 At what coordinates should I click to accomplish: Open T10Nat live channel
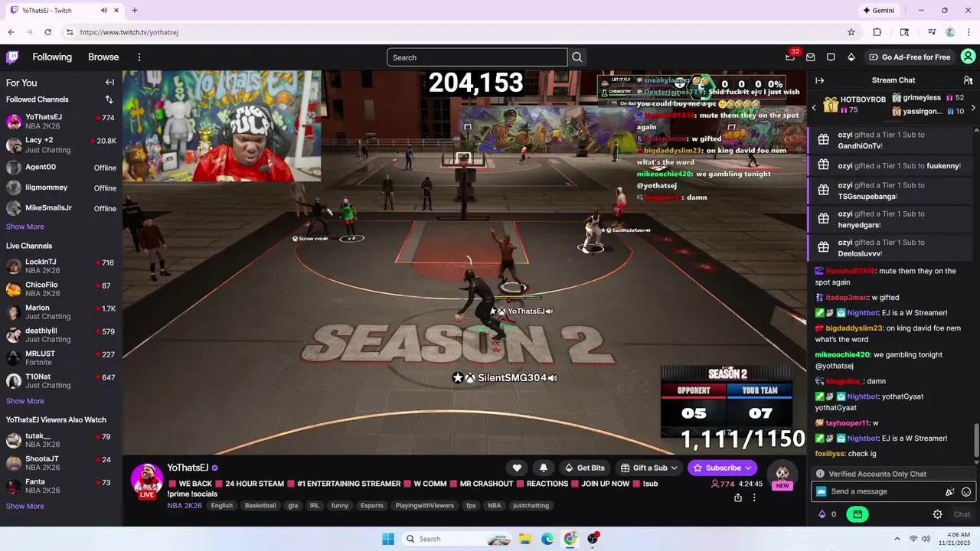pyautogui.click(x=61, y=381)
